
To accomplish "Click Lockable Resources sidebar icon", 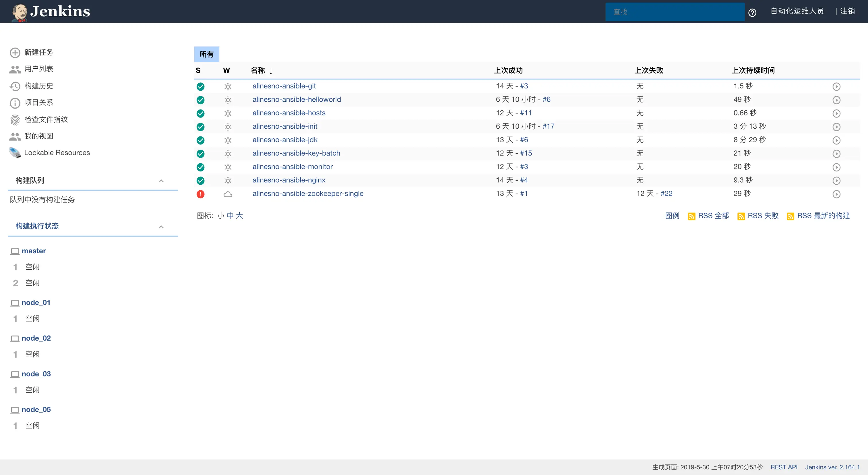I will [15, 153].
